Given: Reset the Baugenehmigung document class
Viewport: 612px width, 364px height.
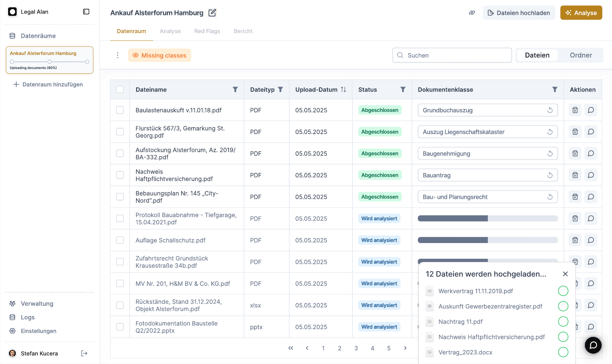Looking at the screenshot, I should tap(550, 153).
